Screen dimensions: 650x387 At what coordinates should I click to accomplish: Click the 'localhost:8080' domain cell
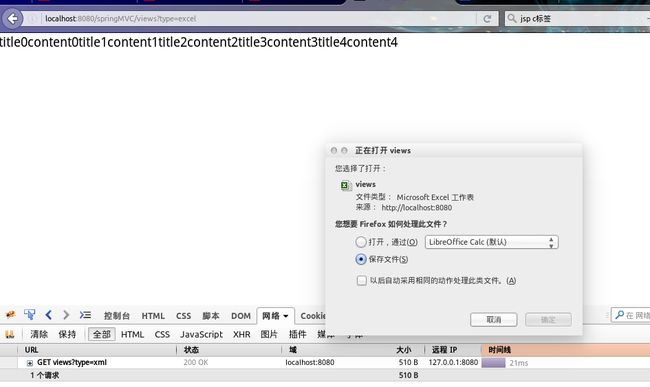tap(310, 363)
